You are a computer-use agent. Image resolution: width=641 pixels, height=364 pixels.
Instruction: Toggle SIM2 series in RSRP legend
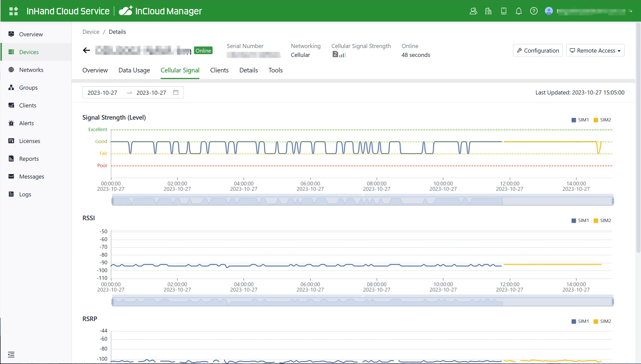coord(602,321)
